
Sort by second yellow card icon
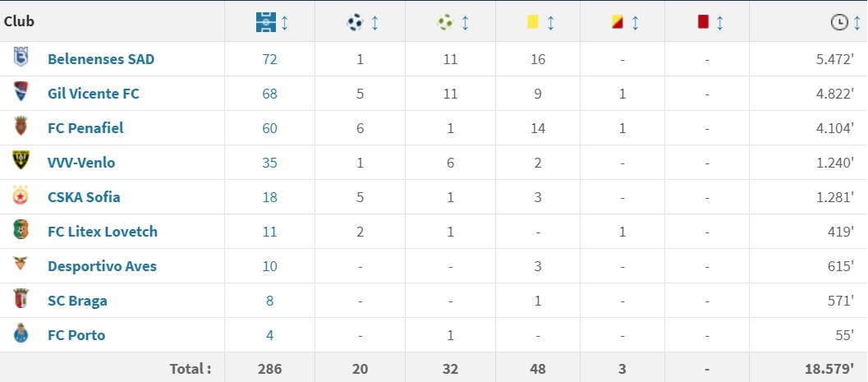click(617, 23)
